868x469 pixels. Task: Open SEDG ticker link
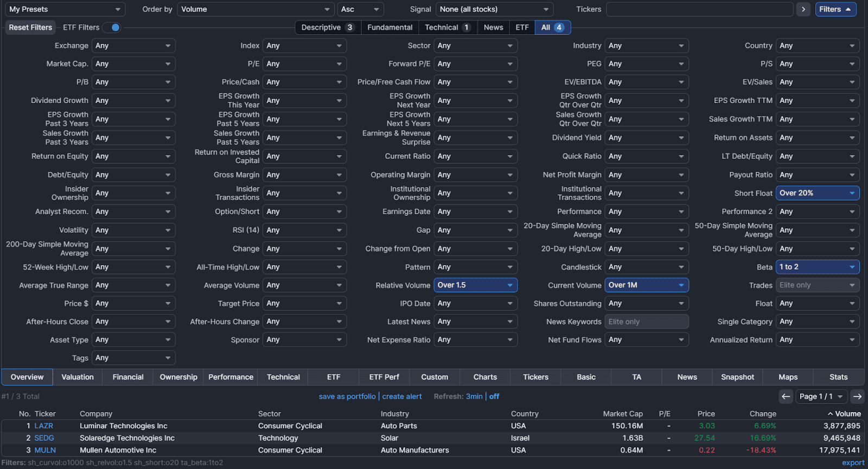44,438
